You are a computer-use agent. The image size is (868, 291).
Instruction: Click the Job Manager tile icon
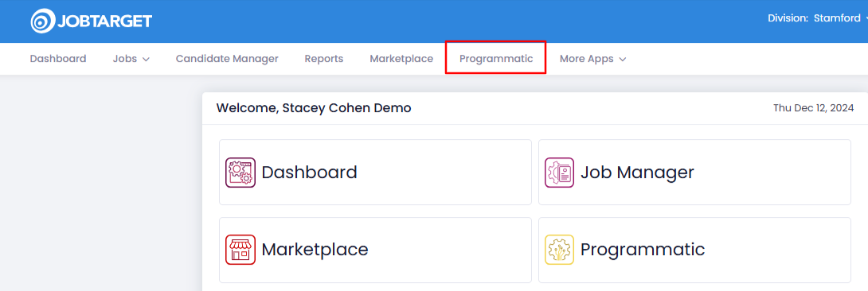[x=559, y=173]
